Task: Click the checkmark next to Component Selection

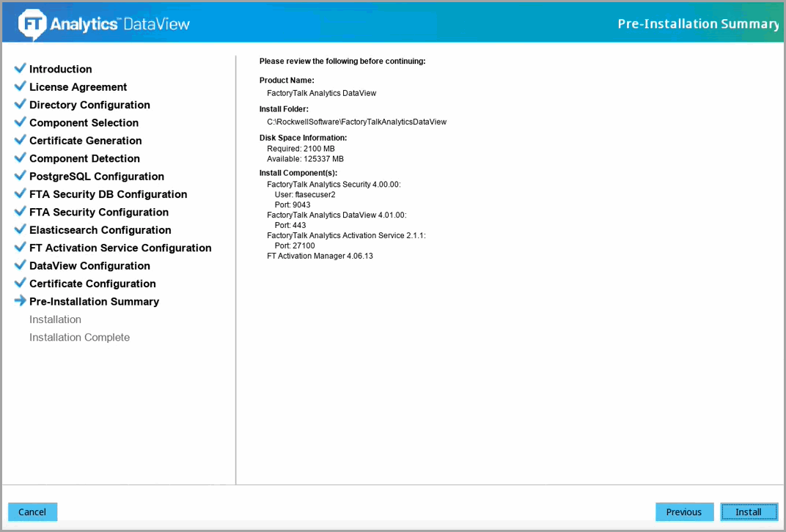Action: click(20, 122)
